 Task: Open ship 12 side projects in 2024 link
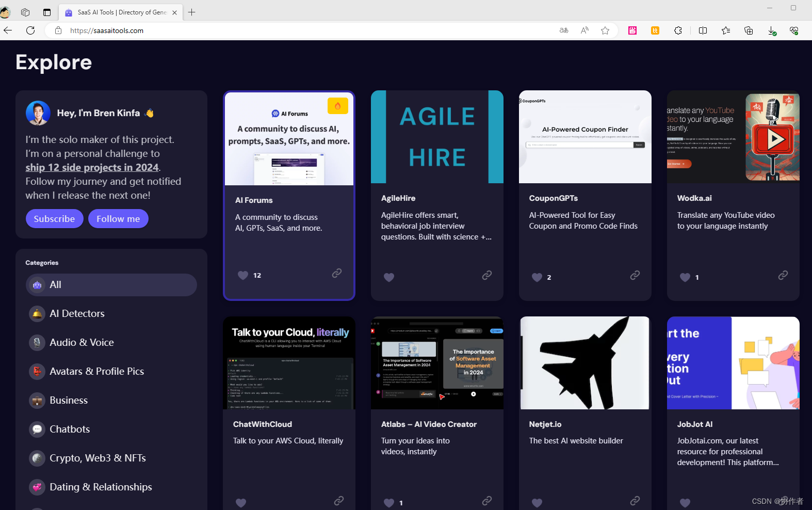click(92, 167)
